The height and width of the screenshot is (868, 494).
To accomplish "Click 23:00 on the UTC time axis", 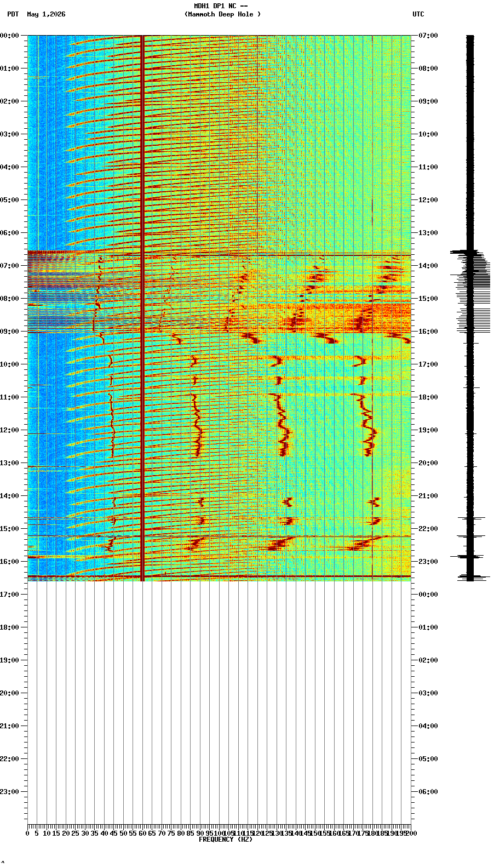I will 428,562.
